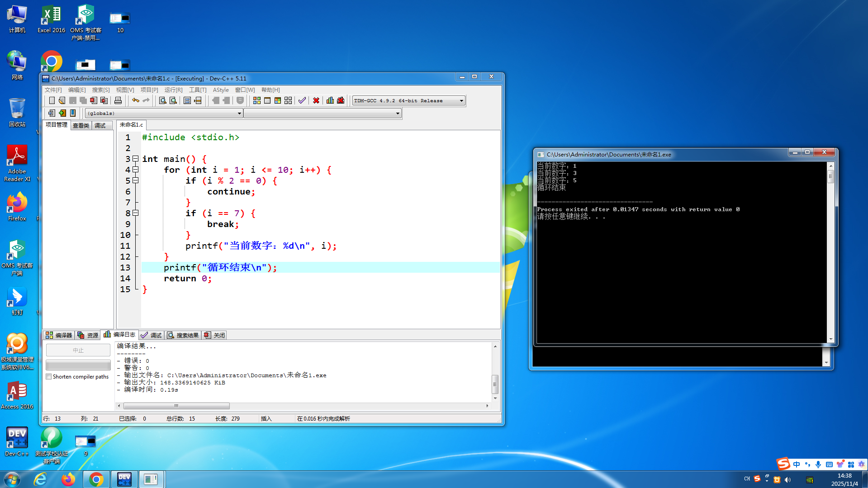Click the Go to Line toolbar icon

tap(198, 100)
